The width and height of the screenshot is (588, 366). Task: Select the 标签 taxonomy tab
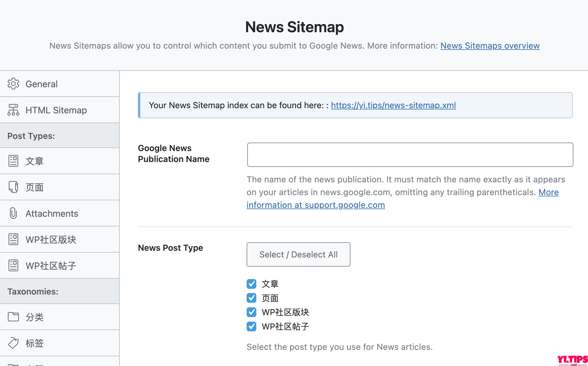pyautogui.click(x=60, y=343)
